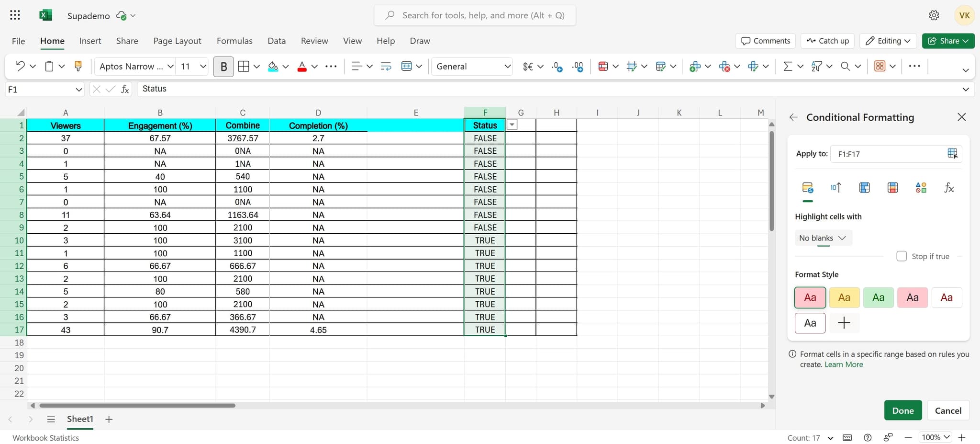Toggle bold formatting in the ribbon

[x=223, y=66]
